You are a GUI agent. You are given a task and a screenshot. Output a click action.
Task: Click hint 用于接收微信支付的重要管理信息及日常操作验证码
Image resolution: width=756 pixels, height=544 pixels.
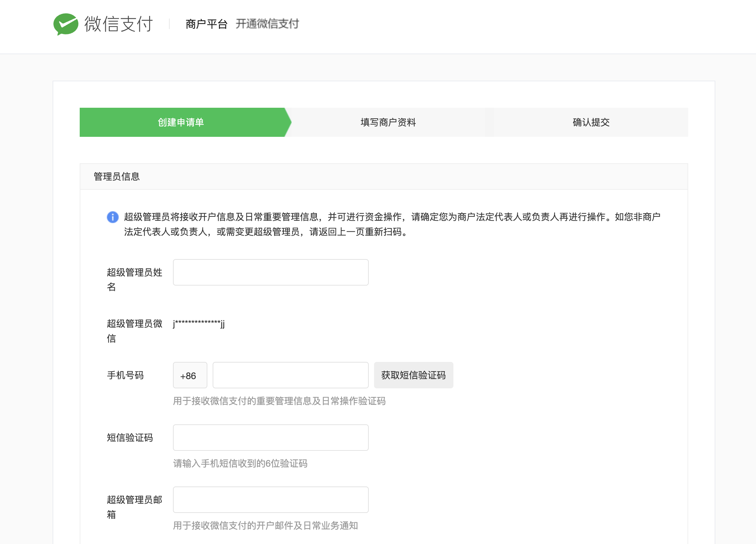click(x=279, y=401)
